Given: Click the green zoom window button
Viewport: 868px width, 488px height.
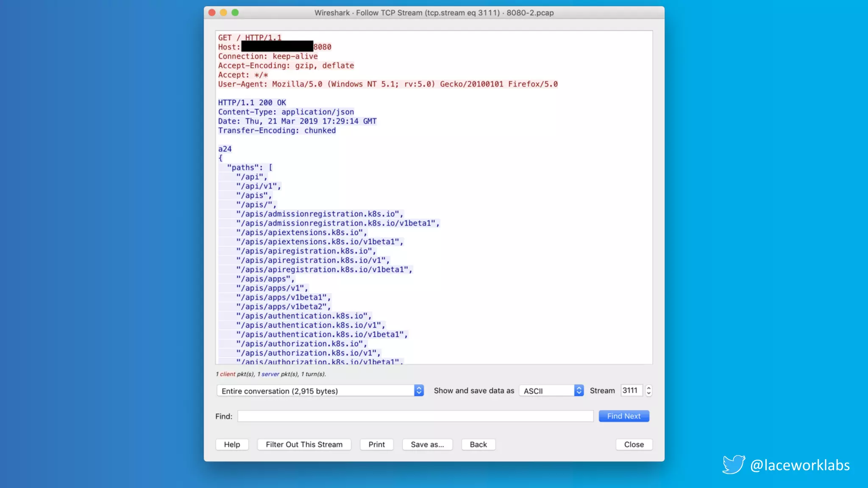Looking at the screenshot, I should 235,13.
